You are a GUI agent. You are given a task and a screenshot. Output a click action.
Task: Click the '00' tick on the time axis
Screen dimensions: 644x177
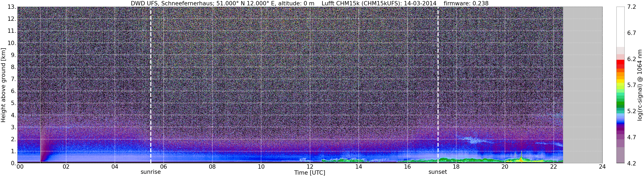pos(20,166)
